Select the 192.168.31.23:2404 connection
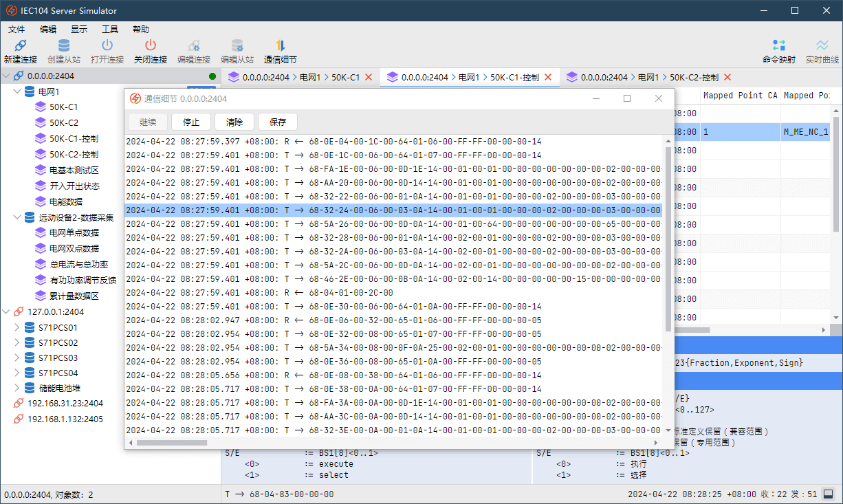The width and height of the screenshot is (843, 504). 65,404
